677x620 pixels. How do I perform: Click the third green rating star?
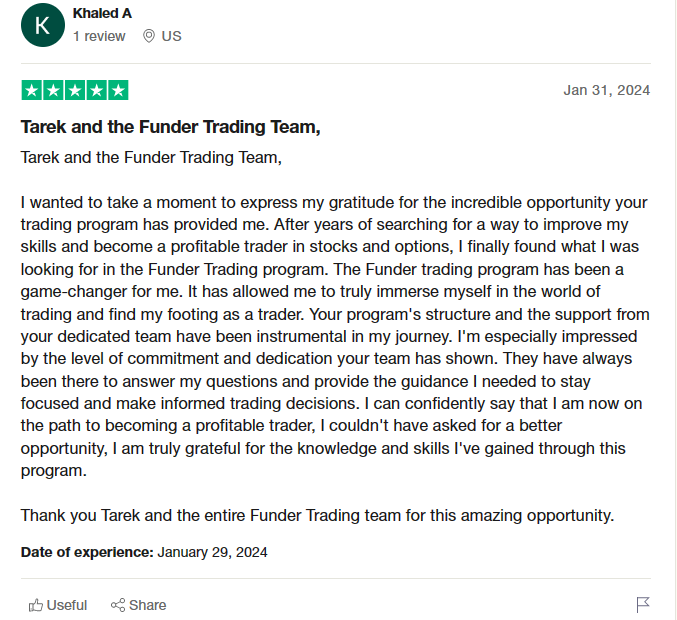[75, 90]
